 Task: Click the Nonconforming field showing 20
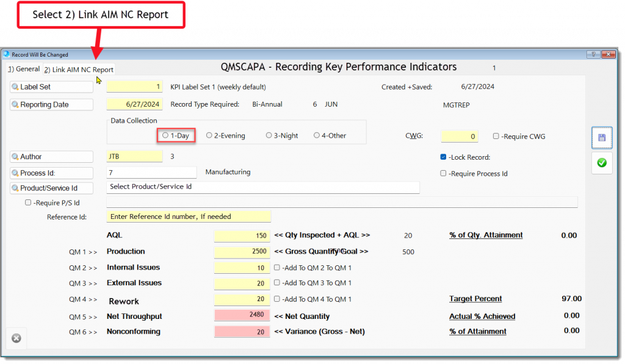242,331
